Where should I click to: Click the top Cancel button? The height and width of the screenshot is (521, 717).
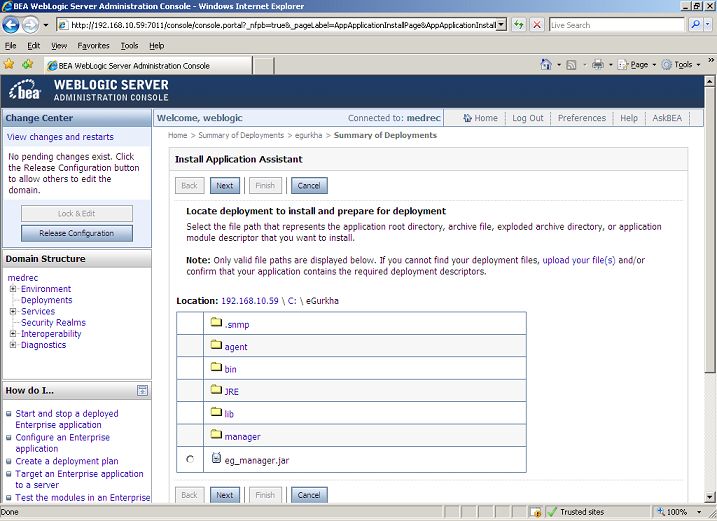point(309,186)
